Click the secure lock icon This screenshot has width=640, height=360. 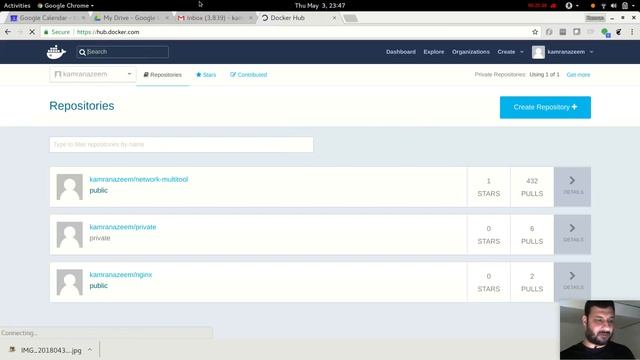[46, 32]
